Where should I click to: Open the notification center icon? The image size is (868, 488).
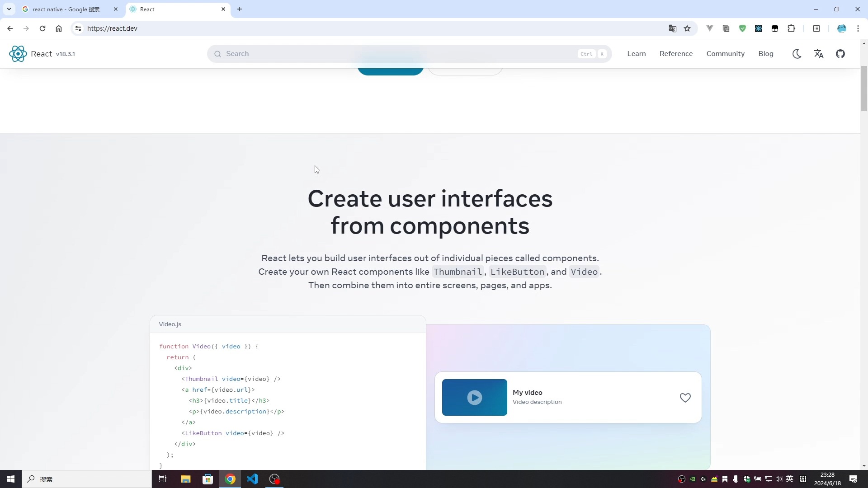click(853, 479)
